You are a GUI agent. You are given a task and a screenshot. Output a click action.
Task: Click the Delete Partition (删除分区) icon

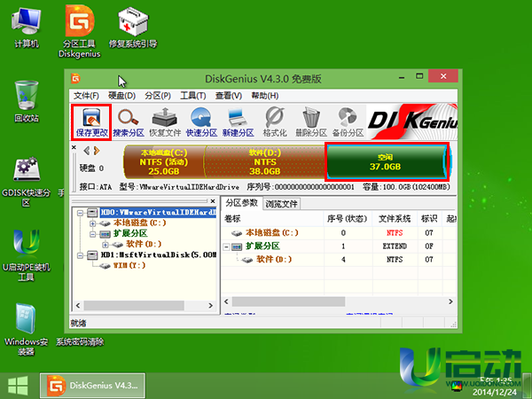tap(311, 122)
